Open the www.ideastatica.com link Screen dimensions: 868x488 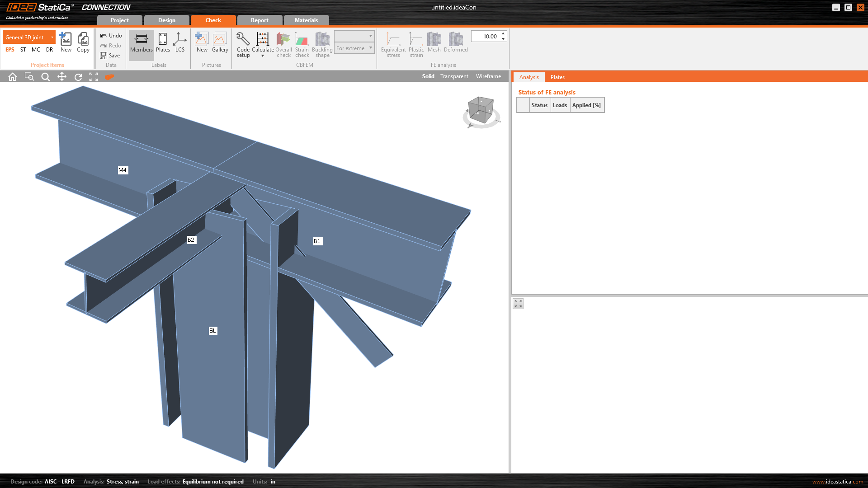point(838,482)
